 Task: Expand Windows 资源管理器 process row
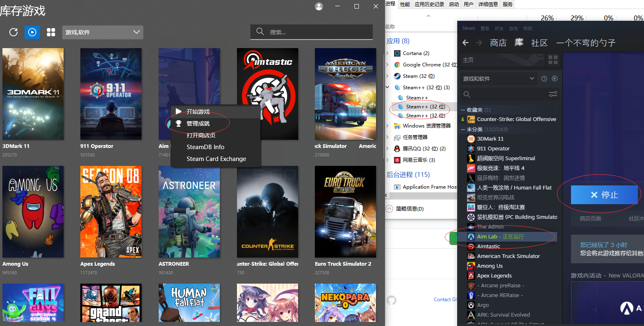pyautogui.click(x=387, y=126)
